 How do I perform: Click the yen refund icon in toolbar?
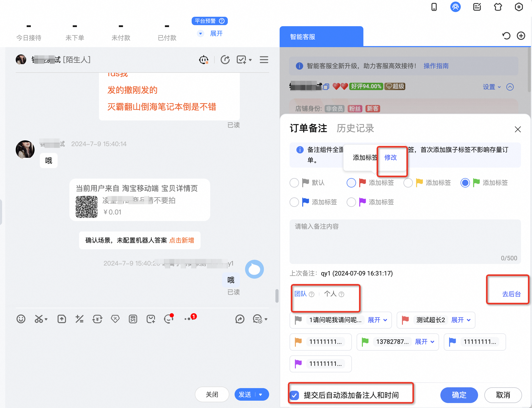pyautogui.click(x=97, y=319)
